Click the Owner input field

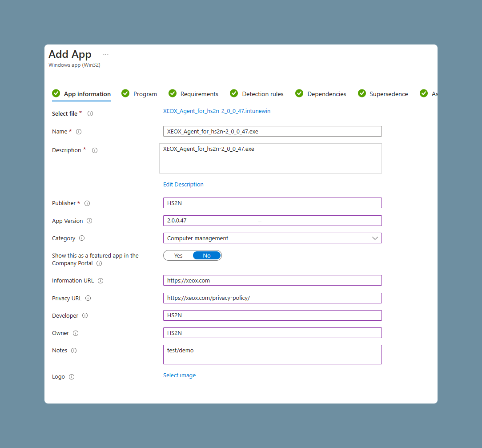[x=273, y=333]
